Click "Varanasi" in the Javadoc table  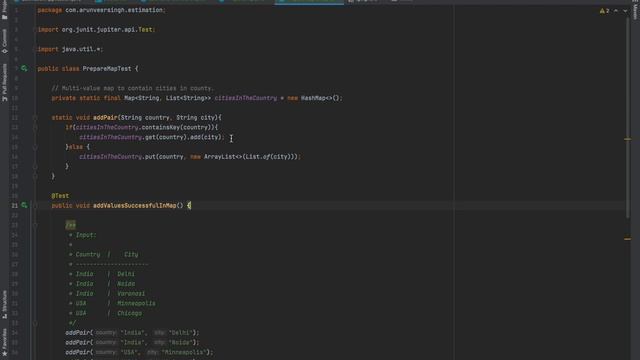pyautogui.click(x=131, y=293)
